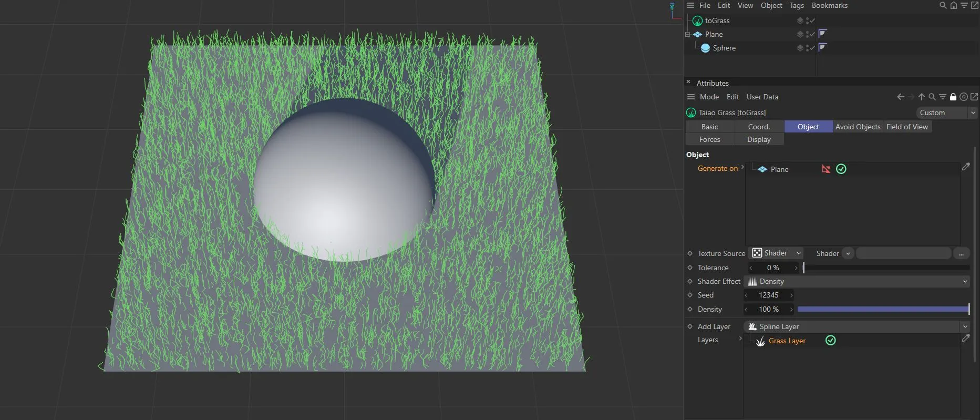
Task: Toggle Sphere enable checkmark
Action: (x=812, y=48)
